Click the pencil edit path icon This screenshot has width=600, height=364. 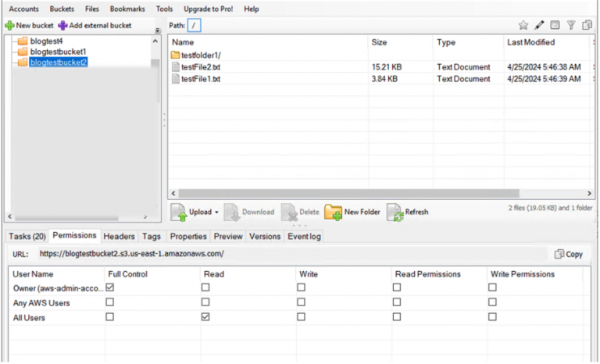tap(539, 26)
